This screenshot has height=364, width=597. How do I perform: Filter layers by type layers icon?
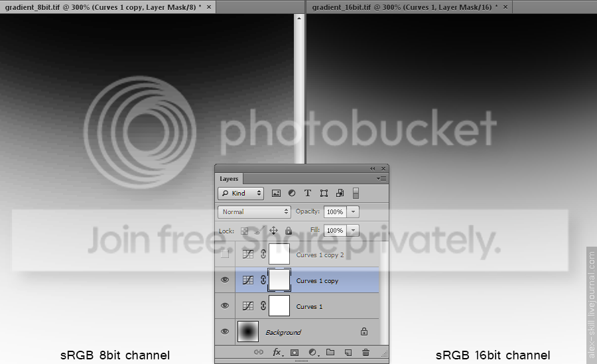(308, 194)
